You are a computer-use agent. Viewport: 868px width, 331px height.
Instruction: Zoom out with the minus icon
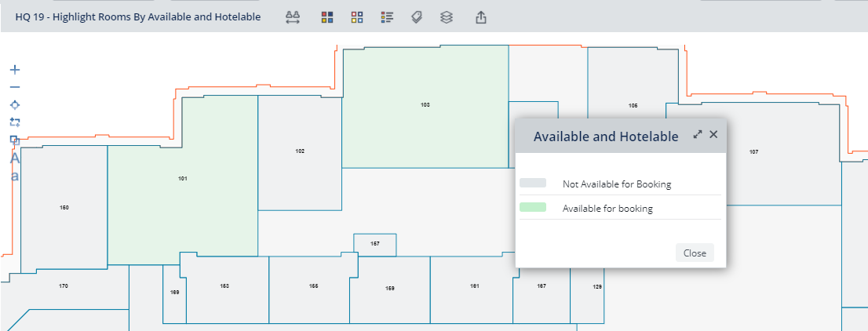click(14, 86)
